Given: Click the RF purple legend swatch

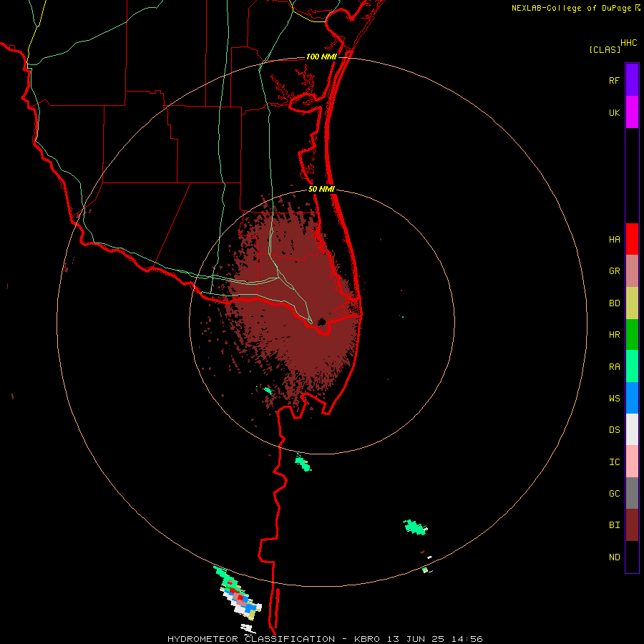Looking at the screenshot, I should point(632,79).
